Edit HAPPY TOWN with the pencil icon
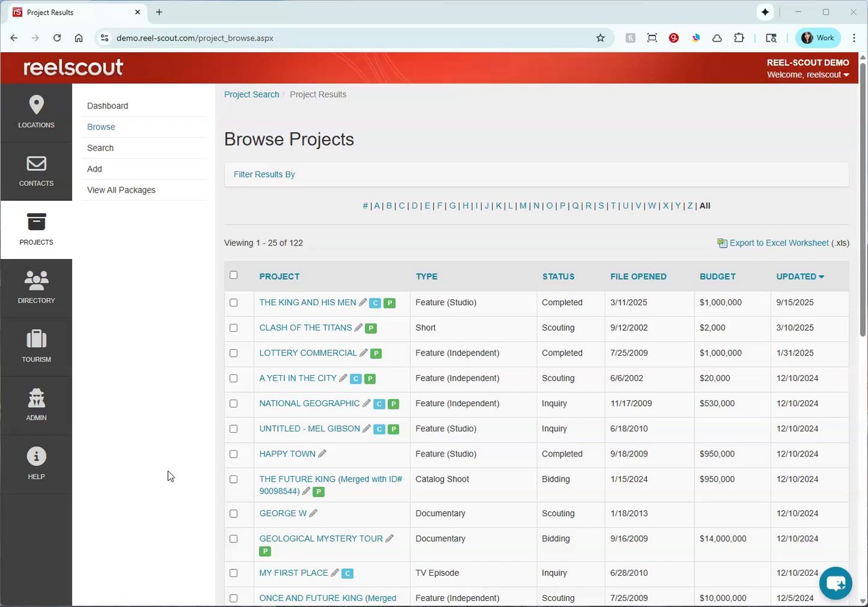 coord(322,454)
